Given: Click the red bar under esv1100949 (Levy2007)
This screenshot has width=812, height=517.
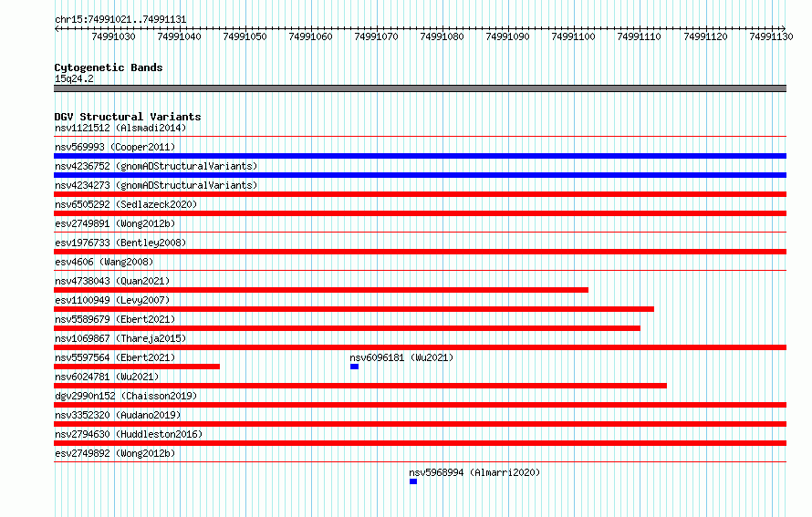Looking at the screenshot, I should pyautogui.click(x=354, y=309).
